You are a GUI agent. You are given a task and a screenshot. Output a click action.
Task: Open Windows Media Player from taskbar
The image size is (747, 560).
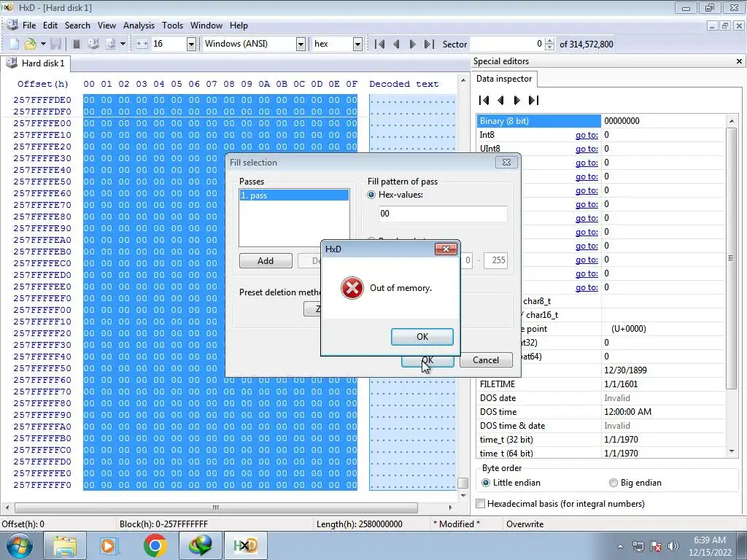coord(108,545)
